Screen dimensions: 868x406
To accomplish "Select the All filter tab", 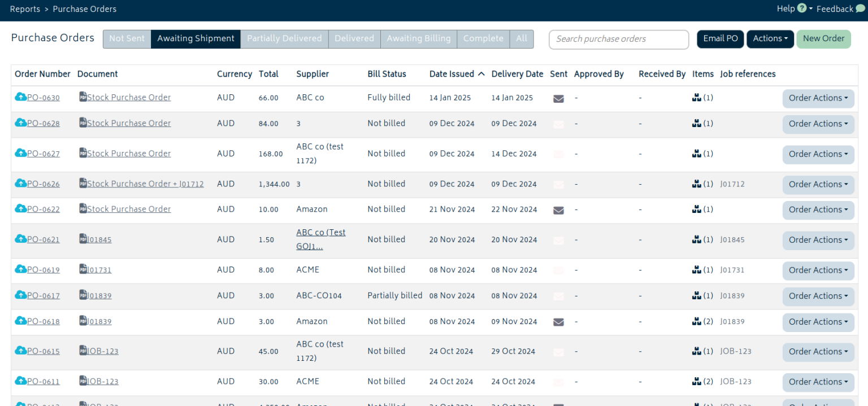I will [x=521, y=38].
